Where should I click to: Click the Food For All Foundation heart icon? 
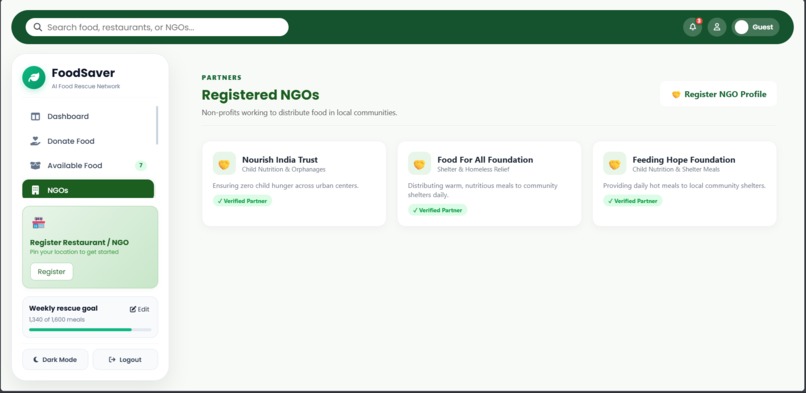point(419,164)
